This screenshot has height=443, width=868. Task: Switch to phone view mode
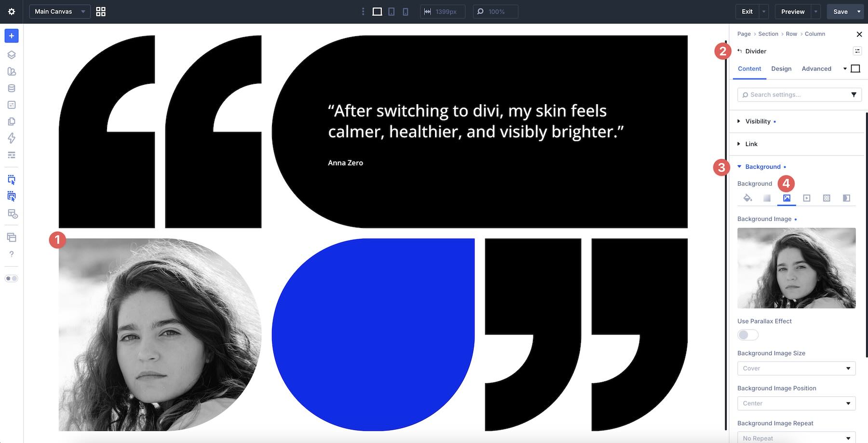[406, 12]
